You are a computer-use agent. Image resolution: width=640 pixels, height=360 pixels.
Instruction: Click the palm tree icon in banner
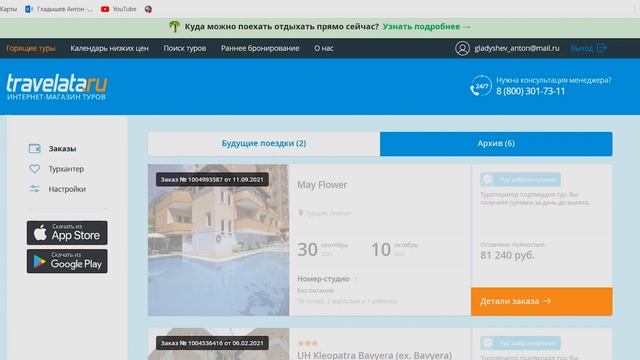coord(174,26)
